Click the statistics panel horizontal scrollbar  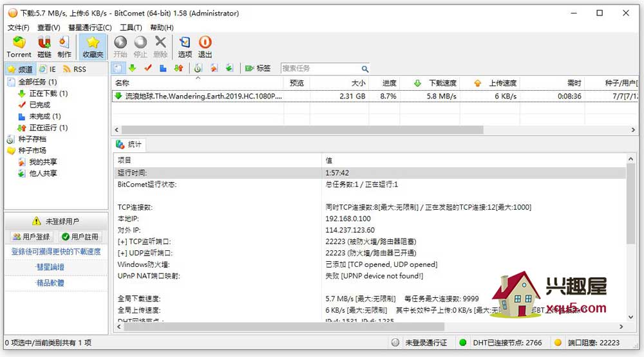coord(284,327)
